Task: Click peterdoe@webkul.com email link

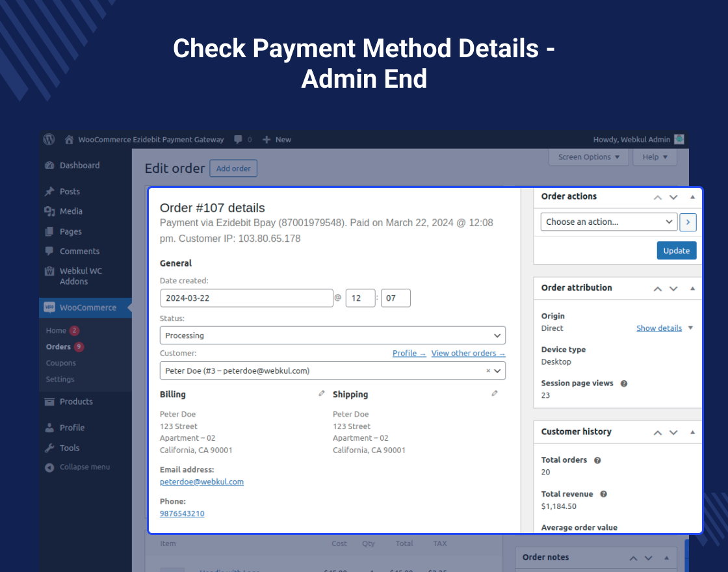Action: [x=201, y=482]
